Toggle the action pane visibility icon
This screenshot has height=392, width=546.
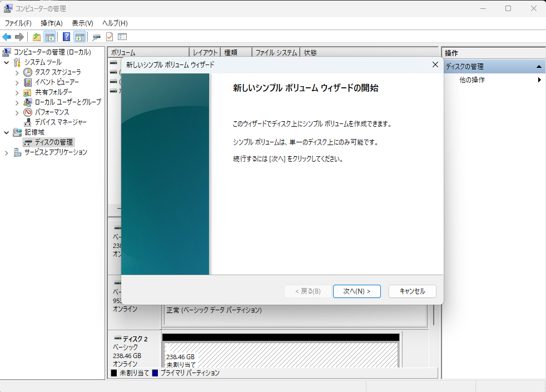tap(80, 37)
